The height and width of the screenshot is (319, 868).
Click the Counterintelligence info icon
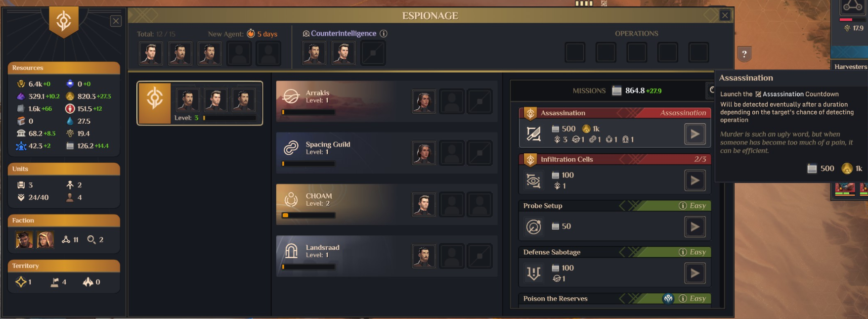click(384, 34)
